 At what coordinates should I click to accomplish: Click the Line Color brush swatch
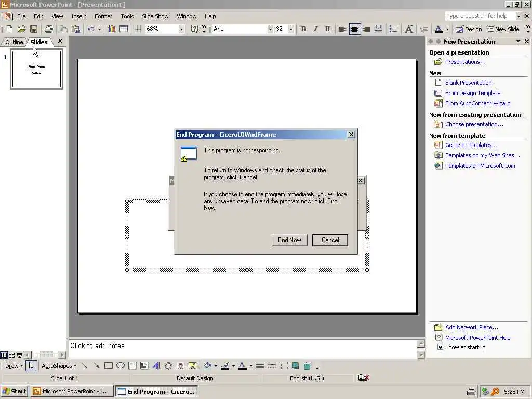[225, 365]
